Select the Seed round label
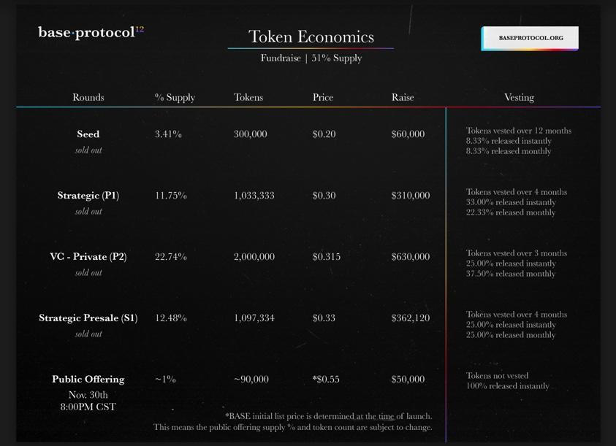 click(x=88, y=134)
